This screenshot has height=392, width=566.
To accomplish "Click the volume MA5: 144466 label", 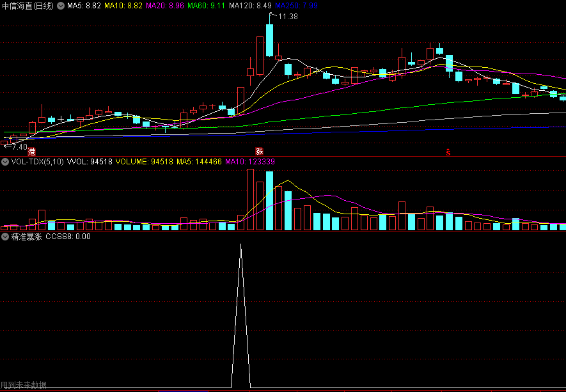I will tap(199, 162).
